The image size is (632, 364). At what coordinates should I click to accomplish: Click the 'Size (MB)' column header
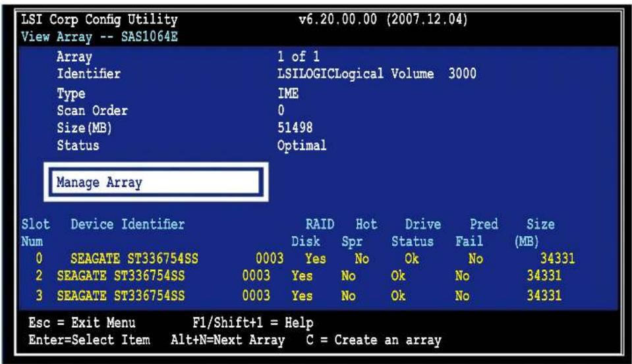coord(534,233)
